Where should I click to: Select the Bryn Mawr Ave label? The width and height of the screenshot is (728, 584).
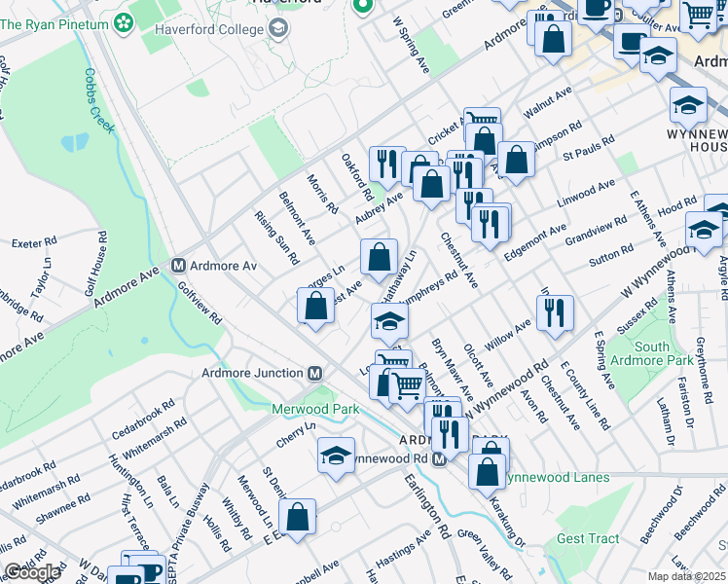[x=453, y=369]
